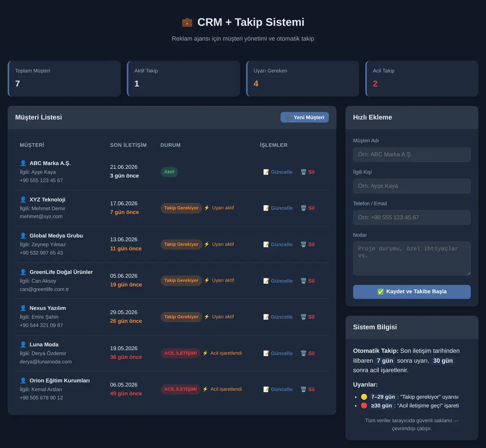Click the İŞLEMLER column header
The width and height of the screenshot is (486, 448).
click(x=274, y=145)
